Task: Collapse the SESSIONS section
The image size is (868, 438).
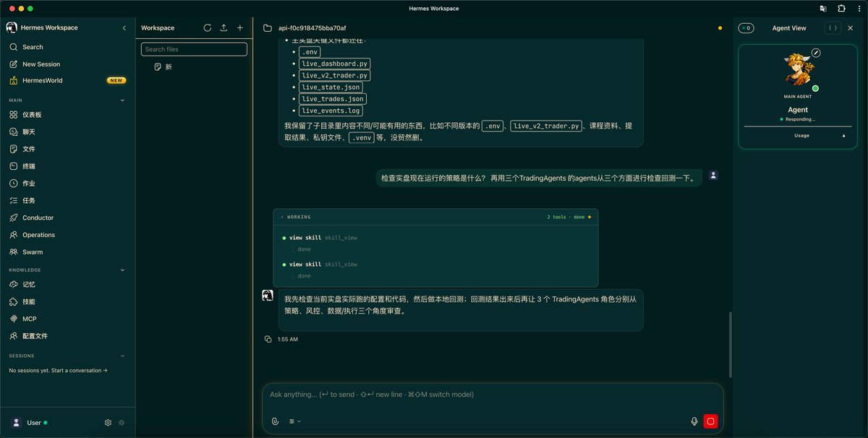Action: click(122, 356)
